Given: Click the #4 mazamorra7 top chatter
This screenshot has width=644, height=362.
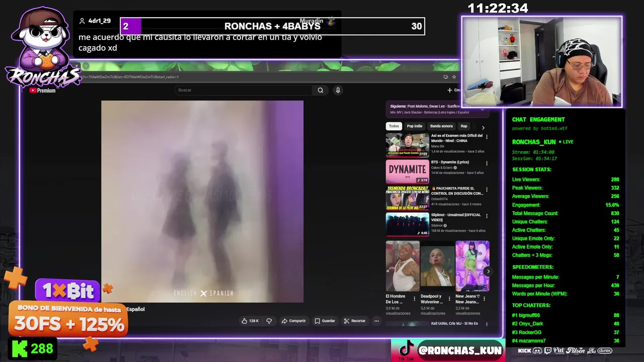Looking at the screenshot, I should pos(566,341).
